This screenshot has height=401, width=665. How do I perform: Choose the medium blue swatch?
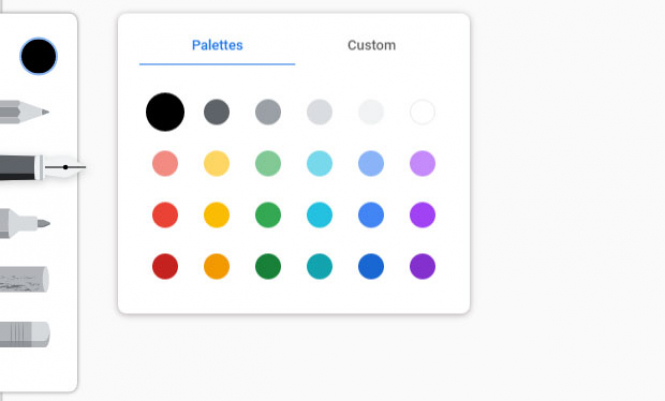tap(371, 215)
